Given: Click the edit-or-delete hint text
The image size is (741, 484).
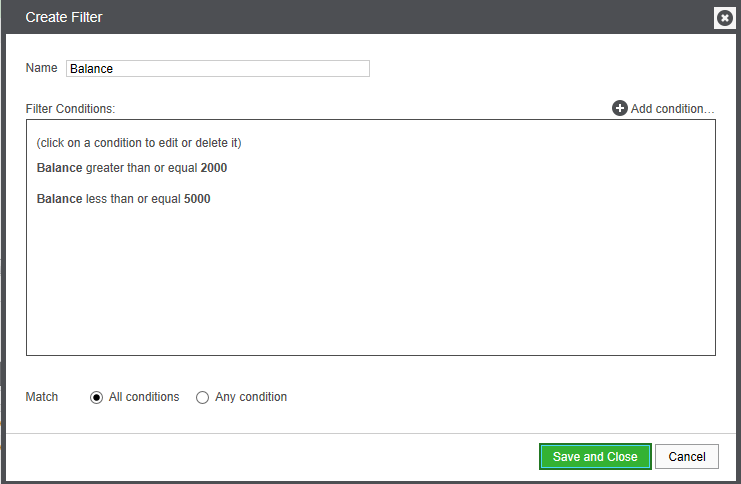Looking at the screenshot, I should 139,143.
